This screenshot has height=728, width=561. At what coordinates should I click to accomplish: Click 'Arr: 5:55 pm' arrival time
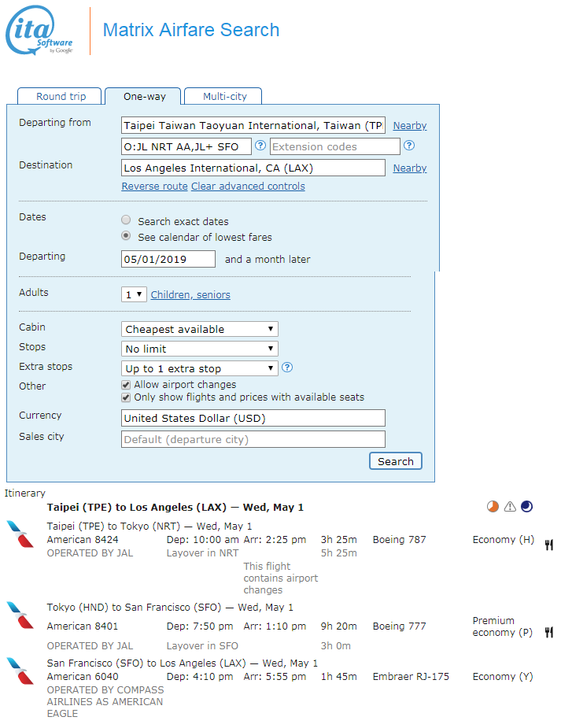coord(275,677)
